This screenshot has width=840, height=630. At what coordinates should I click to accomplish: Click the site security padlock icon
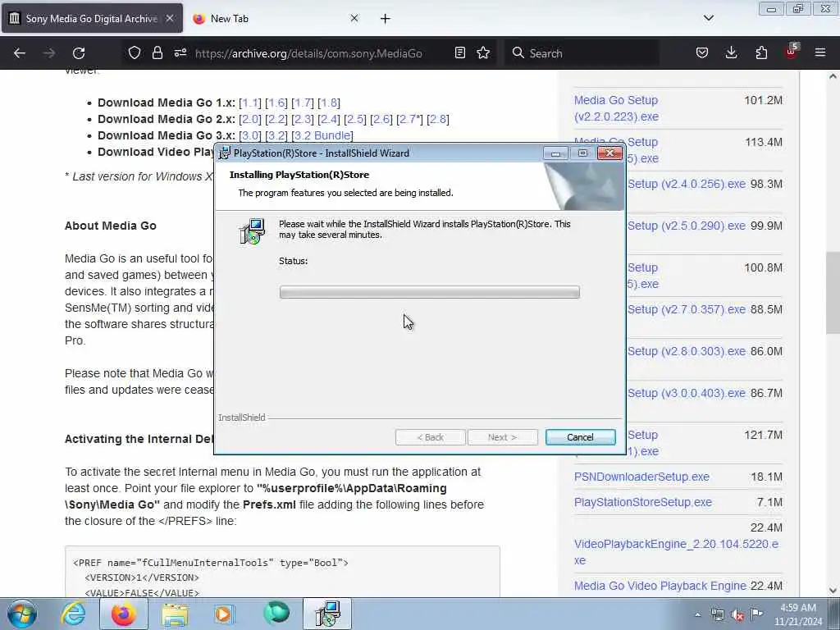click(x=157, y=52)
